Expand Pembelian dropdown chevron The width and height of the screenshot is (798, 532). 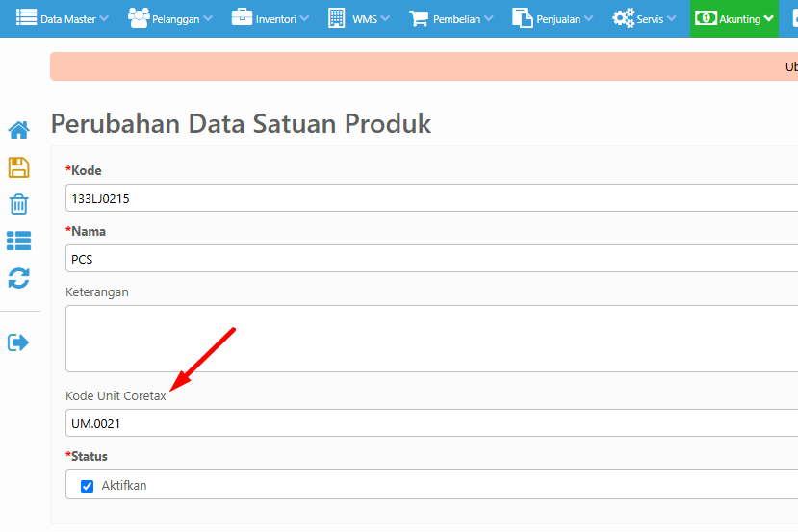point(489,19)
